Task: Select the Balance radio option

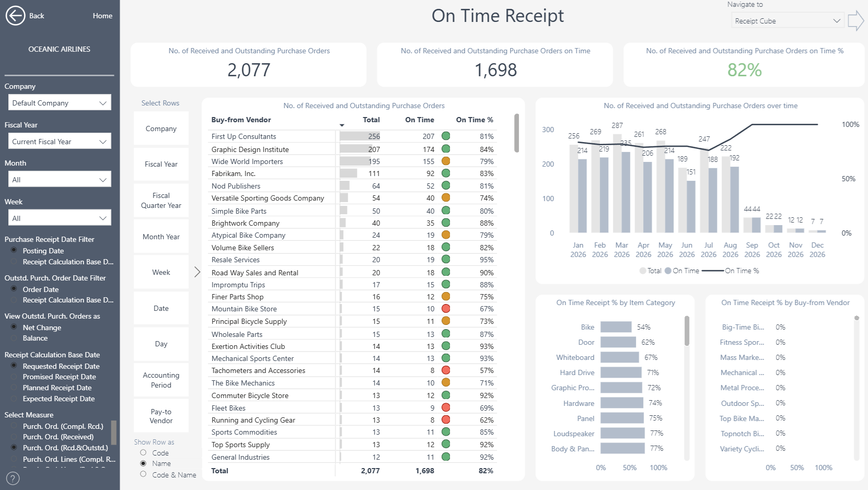Action: [x=14, y=338]
